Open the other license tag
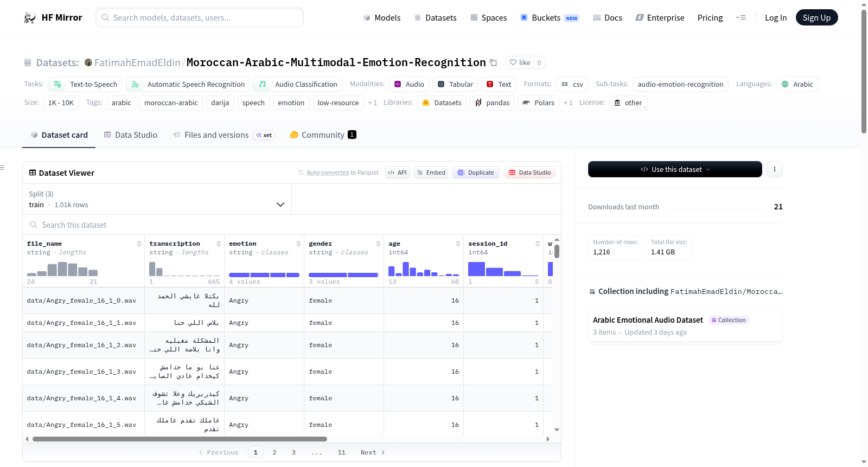 (x=628, y=103)
